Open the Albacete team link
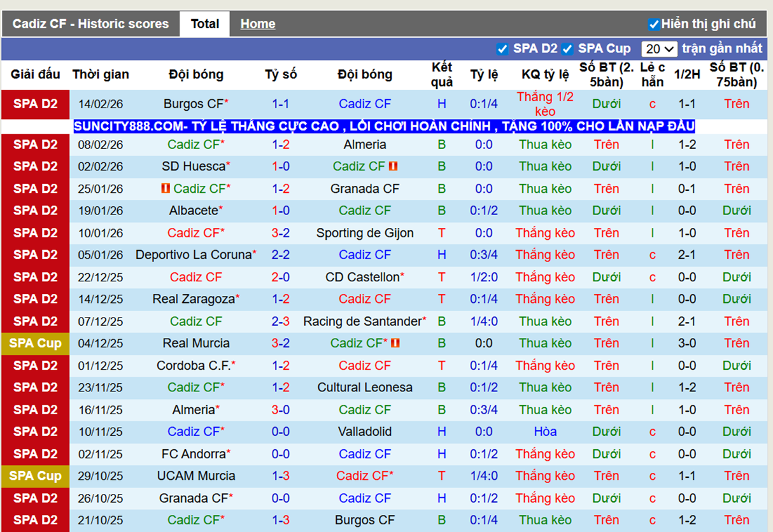Image resolution: width=773 pixels, height=532 pixels. pyautogui.click(x=194, y=210)
